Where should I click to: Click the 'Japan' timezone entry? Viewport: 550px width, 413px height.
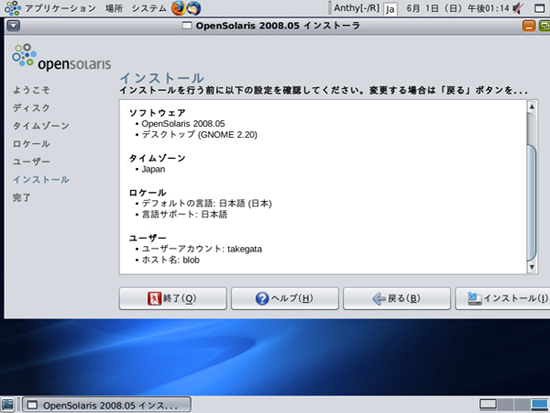pos(153,169)
